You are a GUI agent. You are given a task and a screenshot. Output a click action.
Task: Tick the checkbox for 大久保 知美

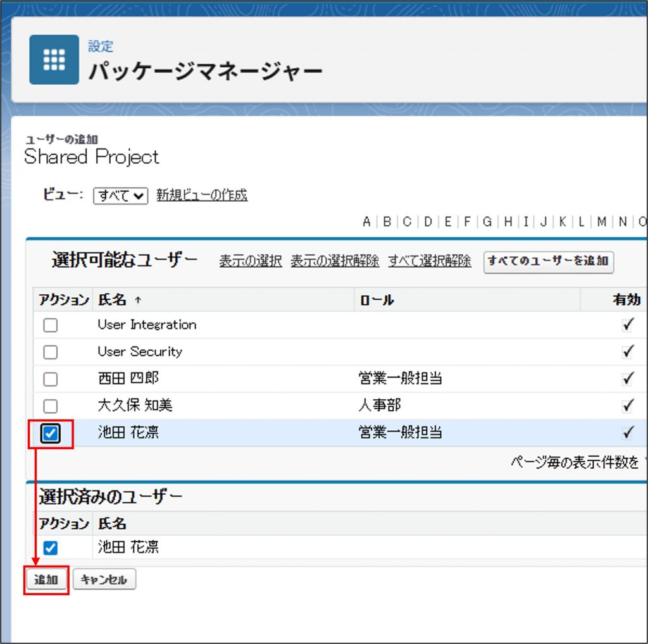tap(50, 406)
